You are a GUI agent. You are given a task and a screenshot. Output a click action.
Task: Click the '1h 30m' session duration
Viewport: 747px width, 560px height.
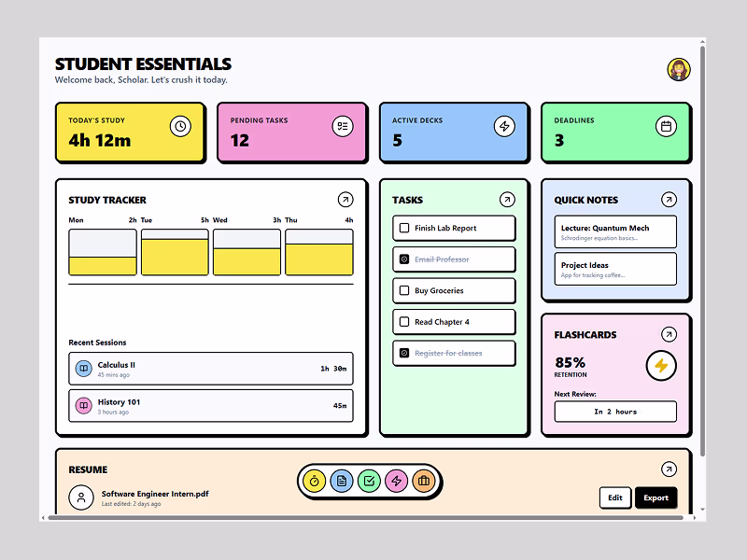coord(333,369)
